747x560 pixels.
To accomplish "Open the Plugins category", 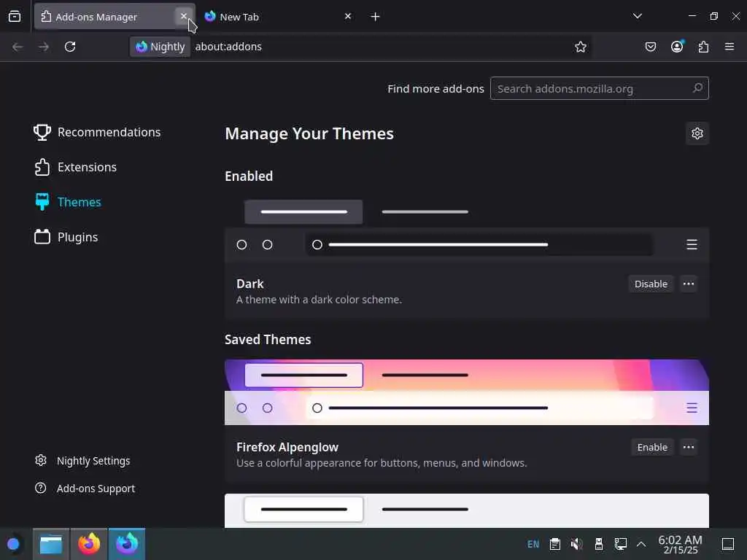I will 66,237.
